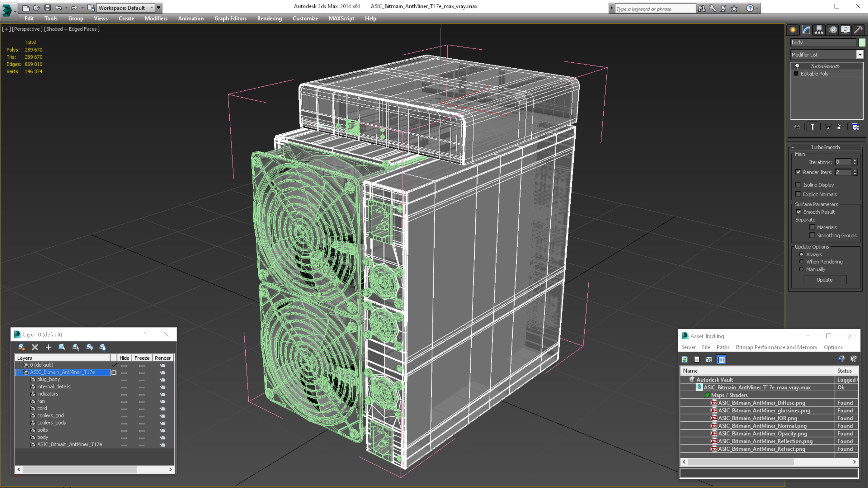Open the Modifiers menu
Viewport: 868px width, 488px height.
tap(156, 18)
